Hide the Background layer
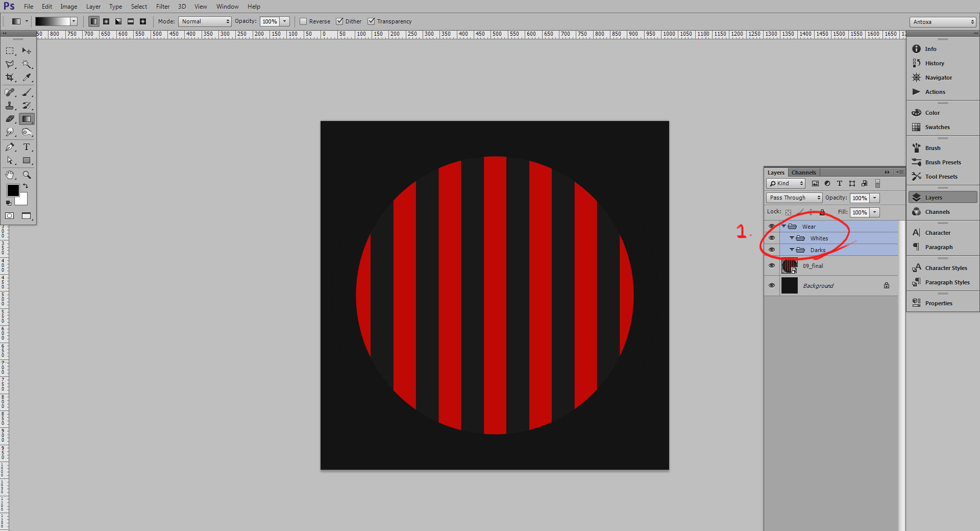The image size is (980, 531). pyautogui.click(x=772, y=285)
